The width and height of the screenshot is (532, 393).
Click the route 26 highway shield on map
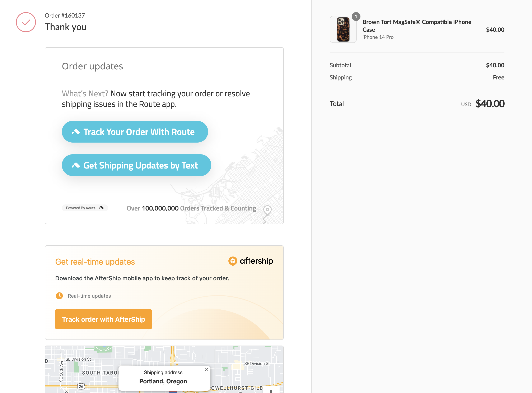click(x=81, y=386)
